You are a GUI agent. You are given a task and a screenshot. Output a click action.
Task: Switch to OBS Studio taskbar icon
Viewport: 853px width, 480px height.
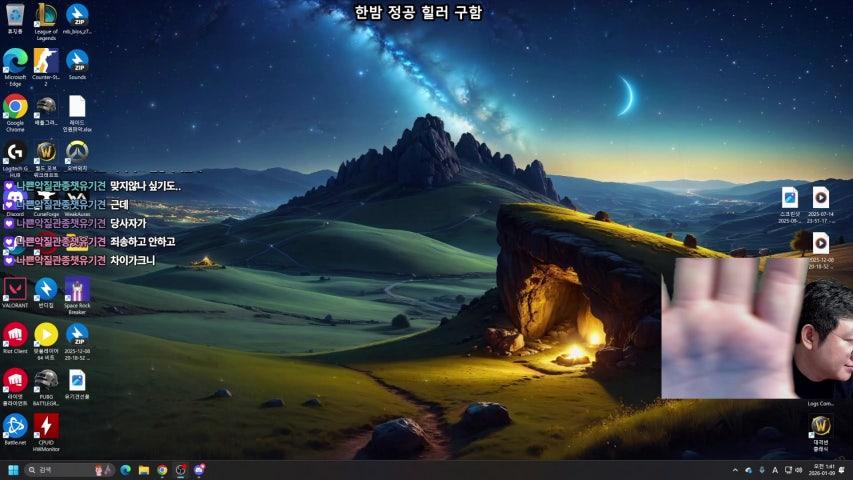coord(181,470)
